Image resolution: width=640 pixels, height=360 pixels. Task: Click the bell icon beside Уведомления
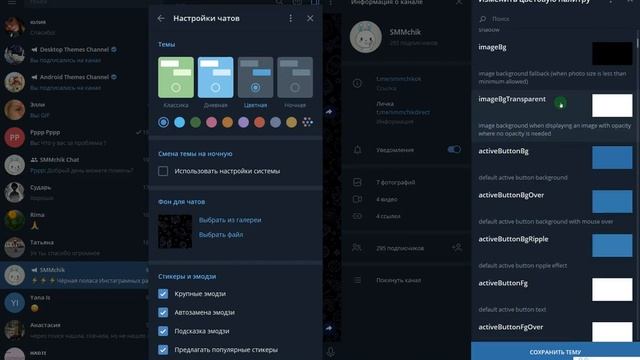(x=357, y=150)
